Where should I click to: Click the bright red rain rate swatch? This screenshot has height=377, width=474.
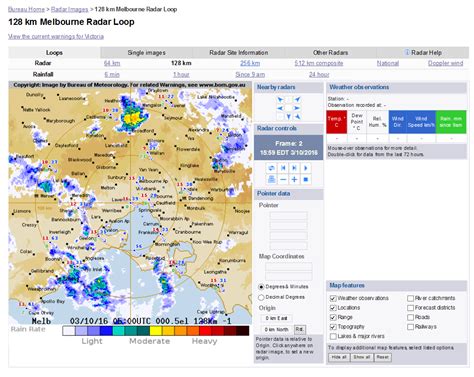coord(205,331)
